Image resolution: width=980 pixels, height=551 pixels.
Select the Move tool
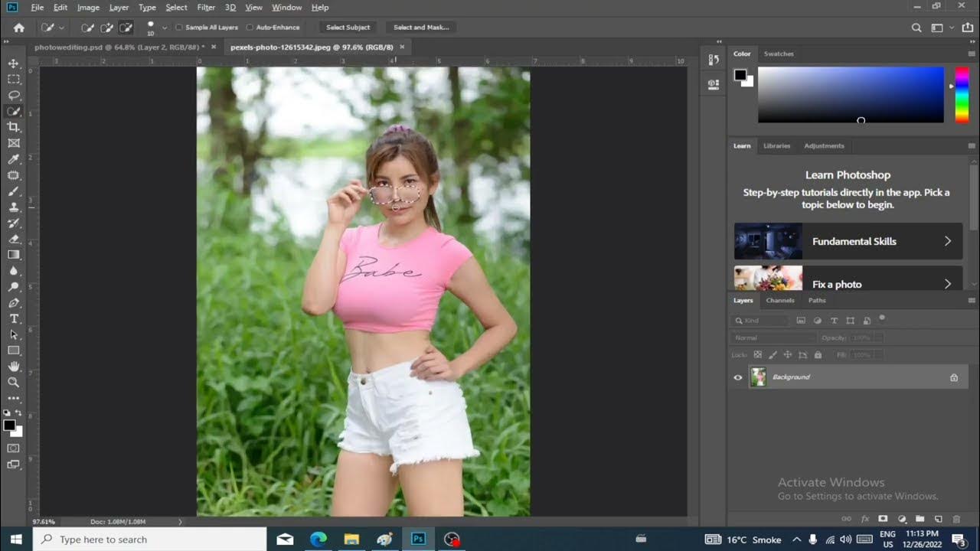pyautogui.click(x=14, y=63)
